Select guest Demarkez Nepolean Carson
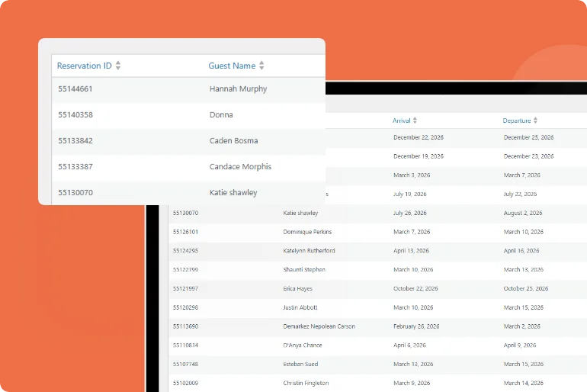The height and width of the screenshot is (392, 587). (x=319, y=326)
